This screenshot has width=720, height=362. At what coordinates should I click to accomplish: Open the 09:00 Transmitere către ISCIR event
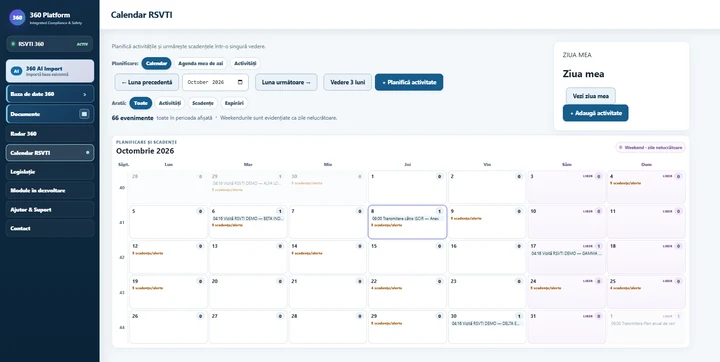point(407,219)
